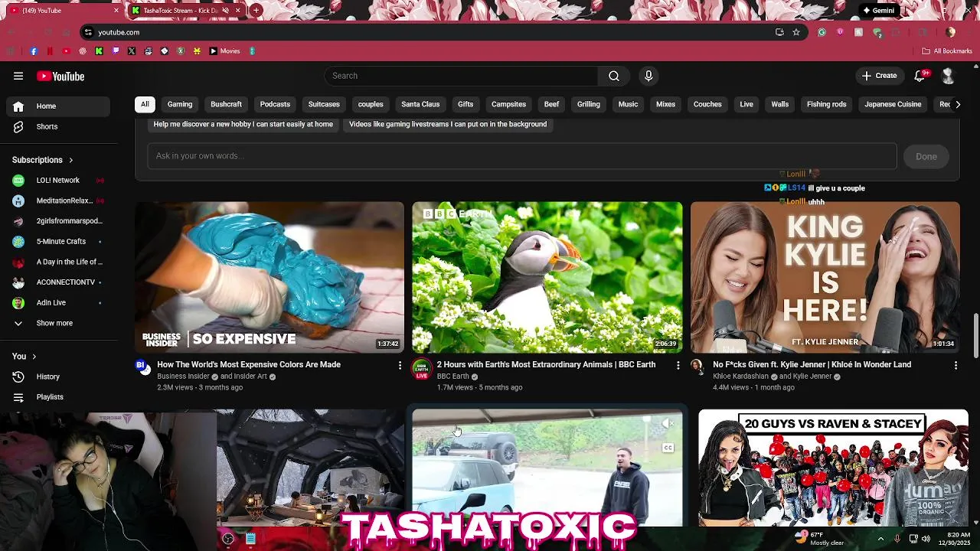Open Playlists in the sidebar
Image resolution: width=980 pixels, height=551 pixels.
point(60,397)
